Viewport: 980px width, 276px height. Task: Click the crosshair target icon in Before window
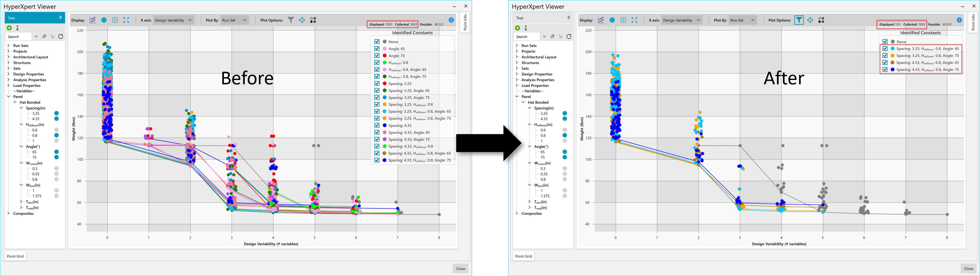[x=302, y=20]
